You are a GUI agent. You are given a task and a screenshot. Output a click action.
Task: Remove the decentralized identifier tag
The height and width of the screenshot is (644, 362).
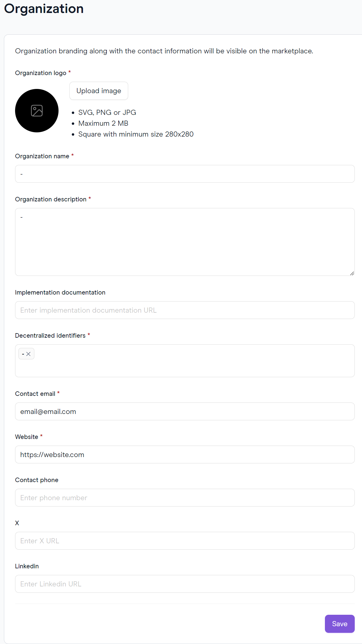28,354
